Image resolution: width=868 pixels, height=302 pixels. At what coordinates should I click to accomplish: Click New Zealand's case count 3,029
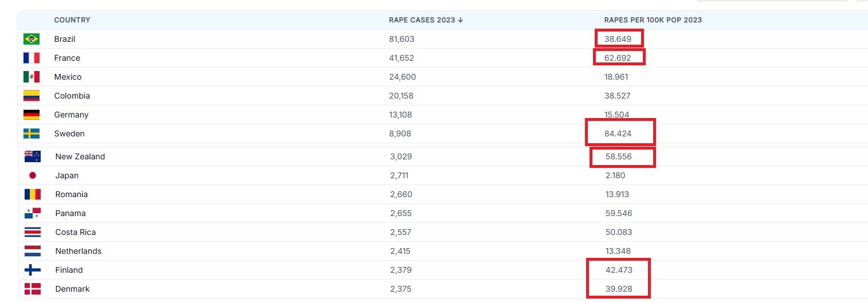(x=401, y=156)
